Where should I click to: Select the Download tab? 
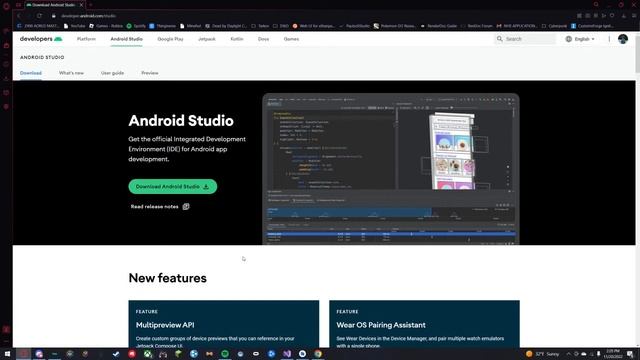pos(31,73)
